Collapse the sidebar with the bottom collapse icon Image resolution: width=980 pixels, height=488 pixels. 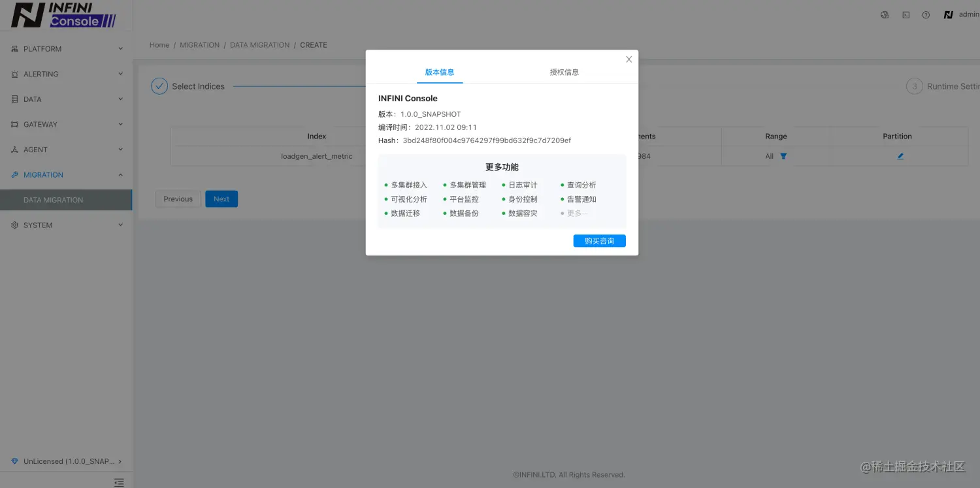(119, 482)
